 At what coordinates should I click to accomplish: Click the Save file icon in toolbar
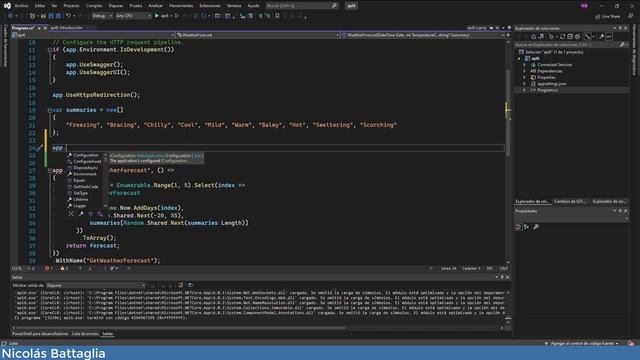point(51,16)
